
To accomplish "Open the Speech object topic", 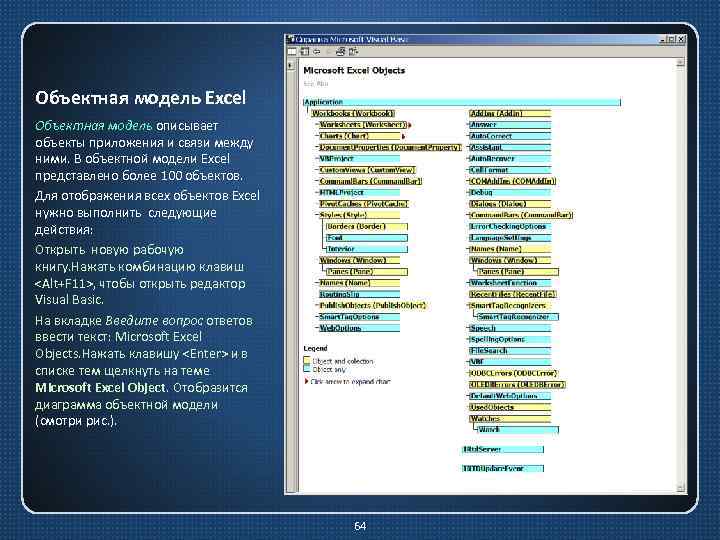I will pos(510,328).
